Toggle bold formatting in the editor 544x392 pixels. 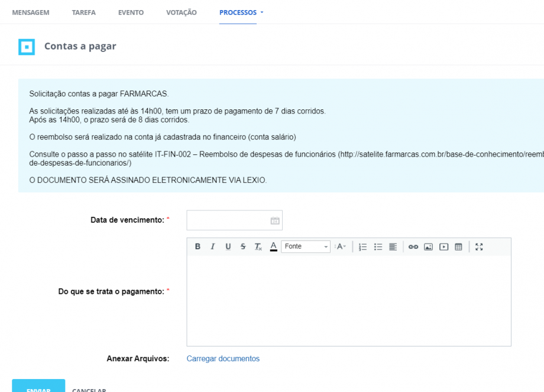point(198,247)
